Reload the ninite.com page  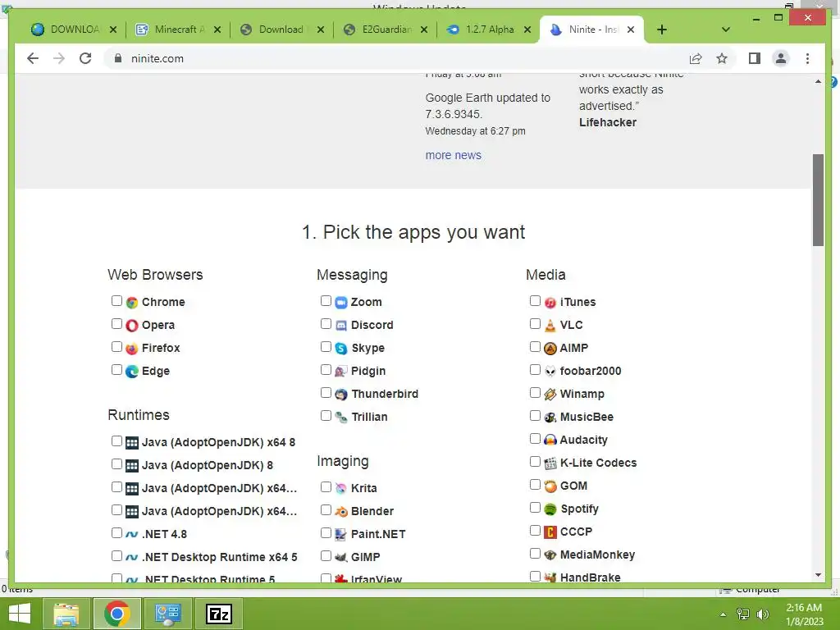(x=85, y=58)
